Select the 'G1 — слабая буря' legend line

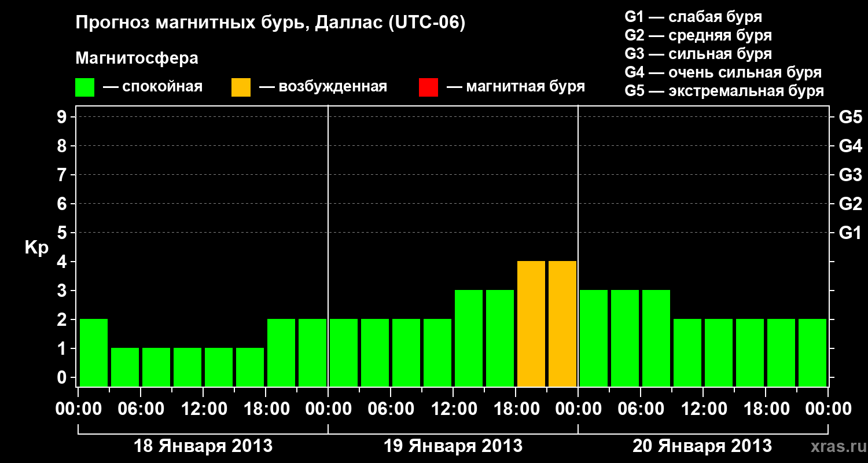click(693, 17)
